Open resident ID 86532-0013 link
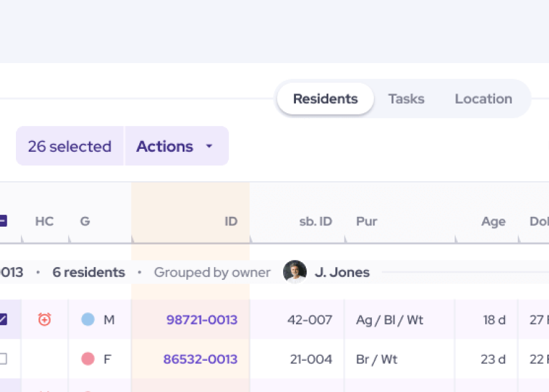Viewport: 549px width, 392px height. coord(200,359)
